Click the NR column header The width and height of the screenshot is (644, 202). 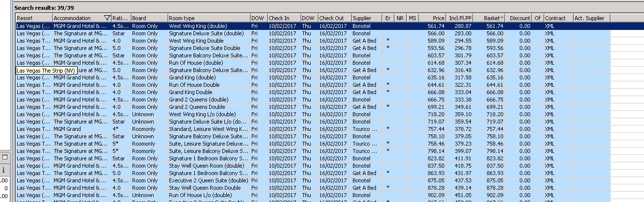click(x=401, y=18)
